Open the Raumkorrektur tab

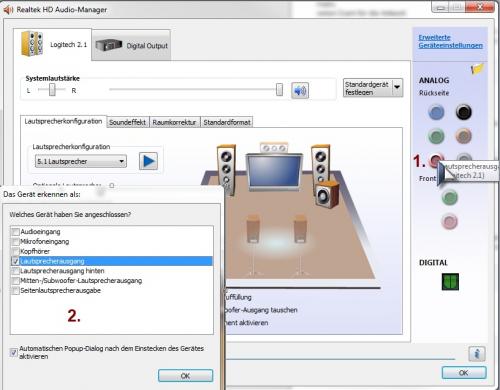(x=174, y=122)
